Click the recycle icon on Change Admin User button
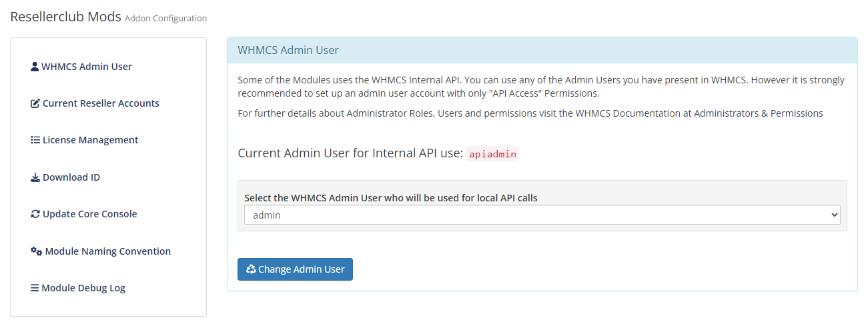The height and width of the screenshot is (324, 868). tap(251, 269)
